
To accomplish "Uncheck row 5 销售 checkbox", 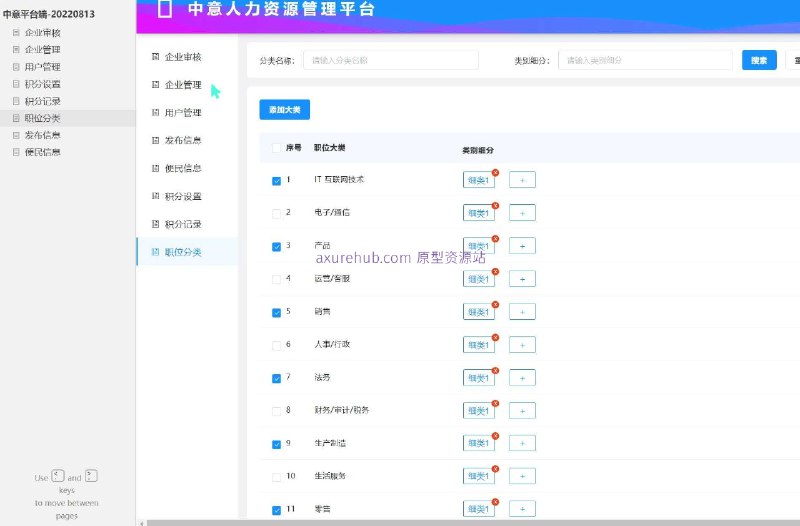I will (277, 312).
